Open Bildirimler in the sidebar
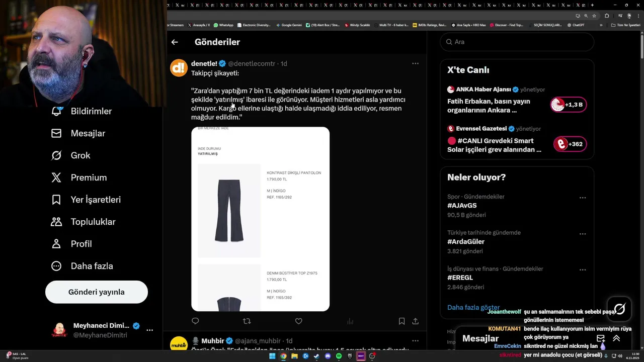644x362 pixels. [82, 111]
